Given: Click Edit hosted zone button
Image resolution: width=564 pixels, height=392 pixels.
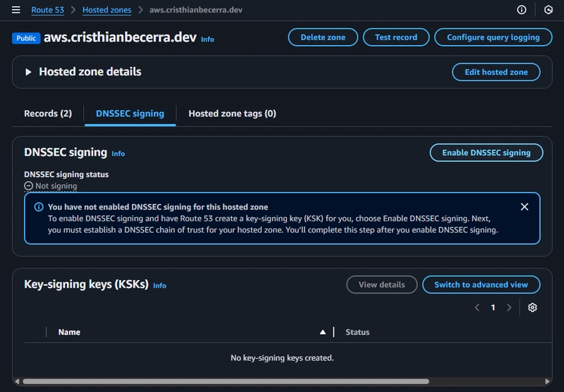Looking at the screenshot, I should [x=496, y=72].
